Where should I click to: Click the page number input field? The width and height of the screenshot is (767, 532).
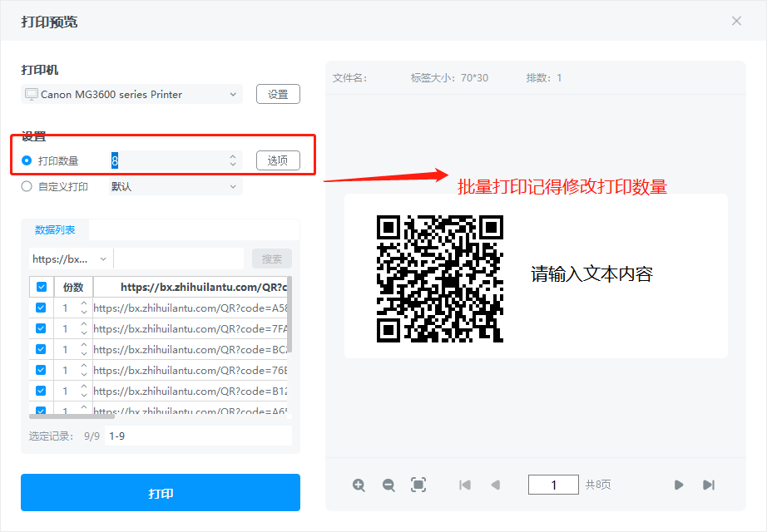pos(553,485)
